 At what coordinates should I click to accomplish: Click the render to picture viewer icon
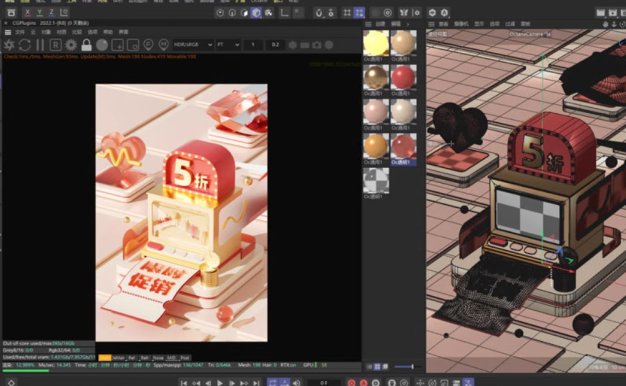[x=612, y=13]
